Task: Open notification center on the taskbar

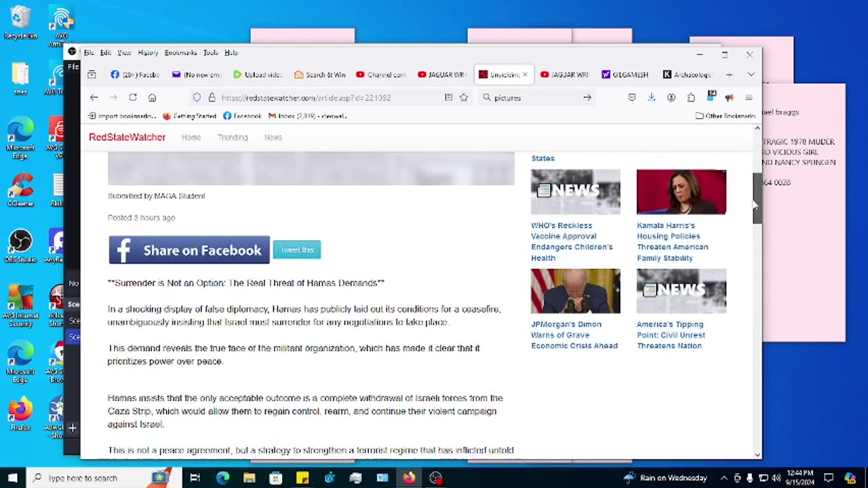Action: pos(828,478)
